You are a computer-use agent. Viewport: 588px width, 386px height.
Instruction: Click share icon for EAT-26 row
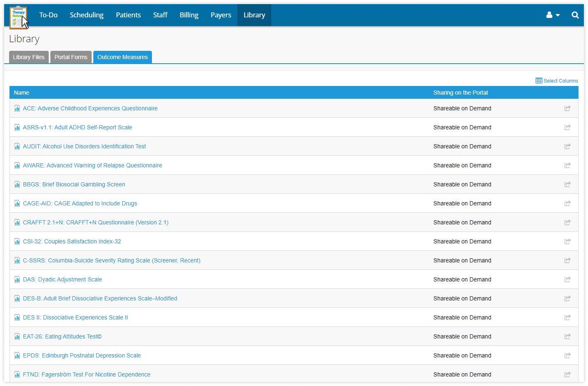pyautogui.click(x=567, y=336)
